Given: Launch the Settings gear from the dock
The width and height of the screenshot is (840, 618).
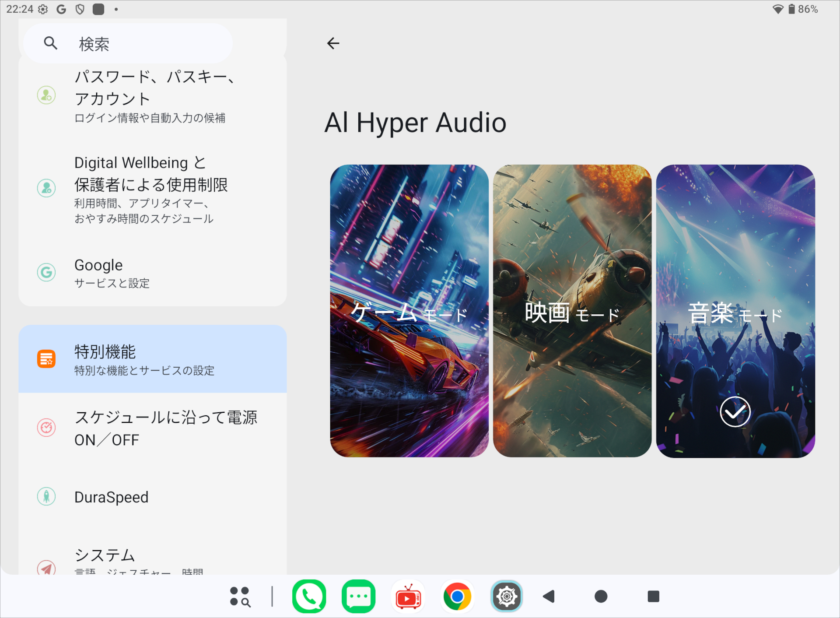Looking at the screenshot, I should (x=506, y=596).
